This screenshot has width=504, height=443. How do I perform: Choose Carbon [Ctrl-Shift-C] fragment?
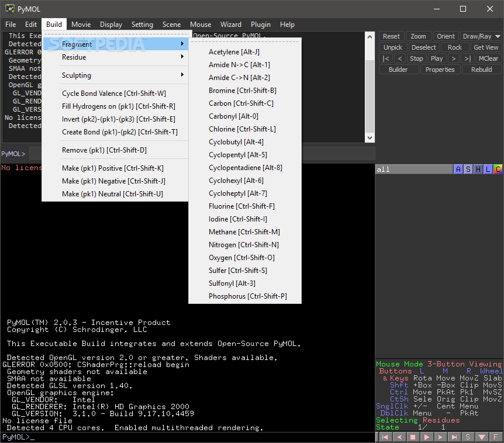(x=245, y=103)
